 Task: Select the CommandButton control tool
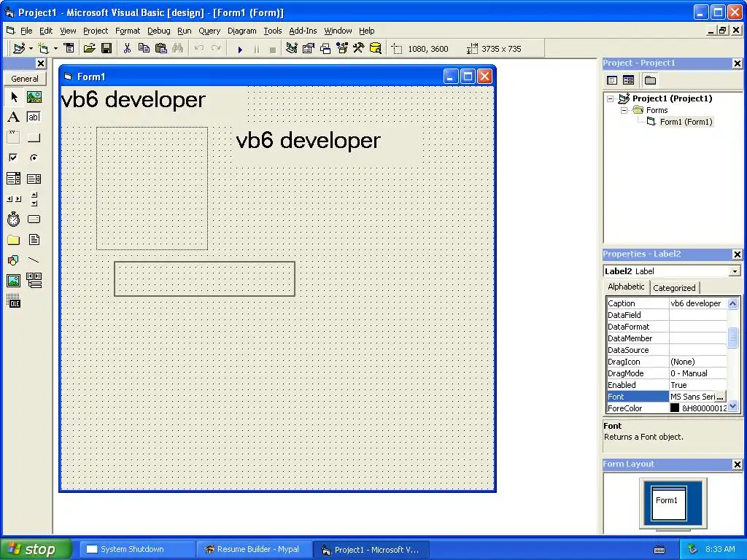click(x=34, y=138)
